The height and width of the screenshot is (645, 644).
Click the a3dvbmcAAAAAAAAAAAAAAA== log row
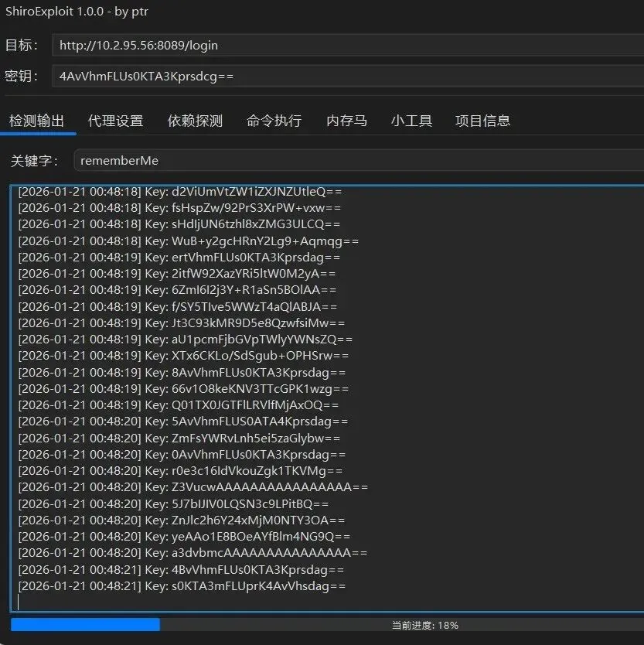pyautogui.click(x=193, y=553)
